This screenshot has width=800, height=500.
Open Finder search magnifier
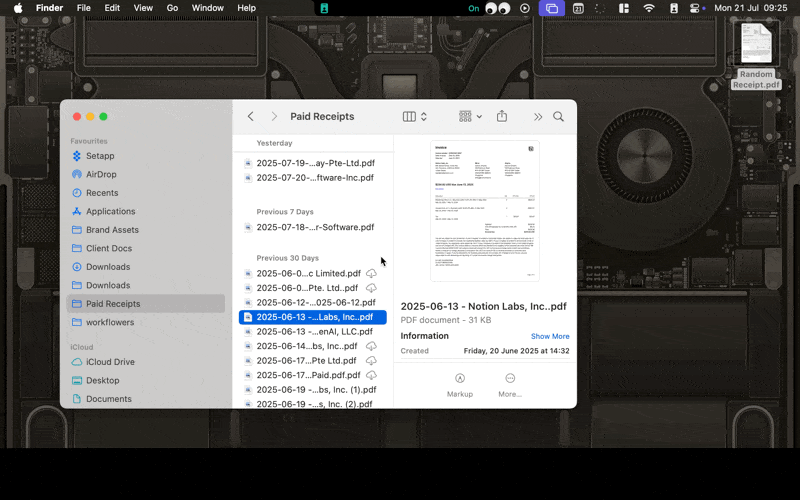559,116
